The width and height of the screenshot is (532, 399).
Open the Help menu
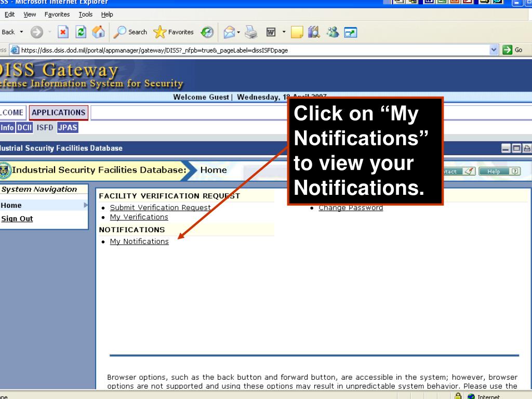coord(107,14)
